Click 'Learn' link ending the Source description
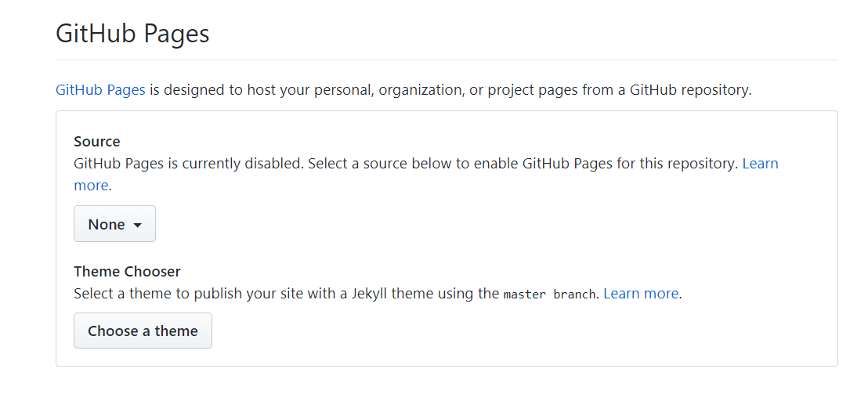This screenshot has height=412, width=868. 760,164
